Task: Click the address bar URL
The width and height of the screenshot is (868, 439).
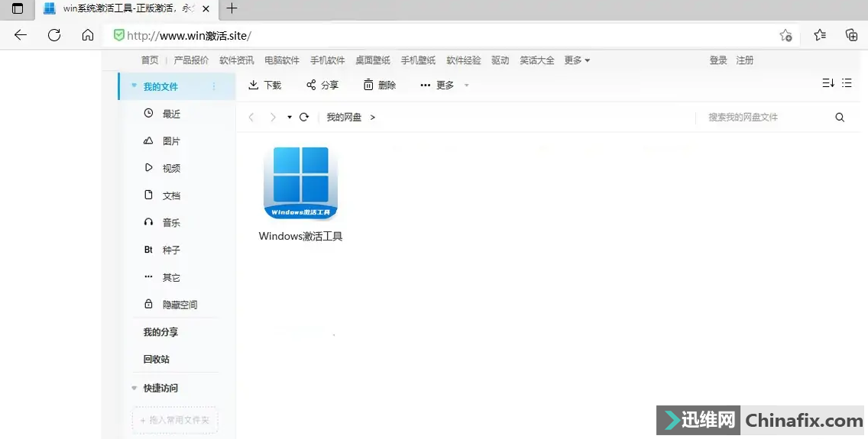Action: (x=189, y=36)
